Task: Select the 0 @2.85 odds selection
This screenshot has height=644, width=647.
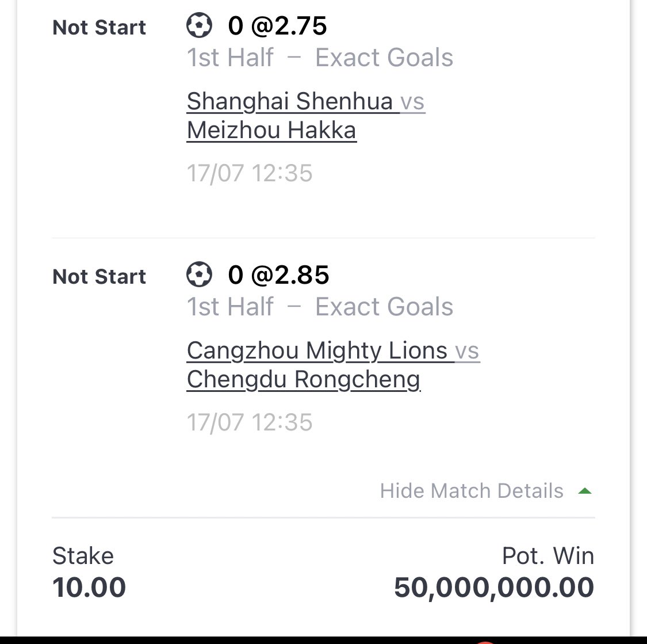Action: 278,275
